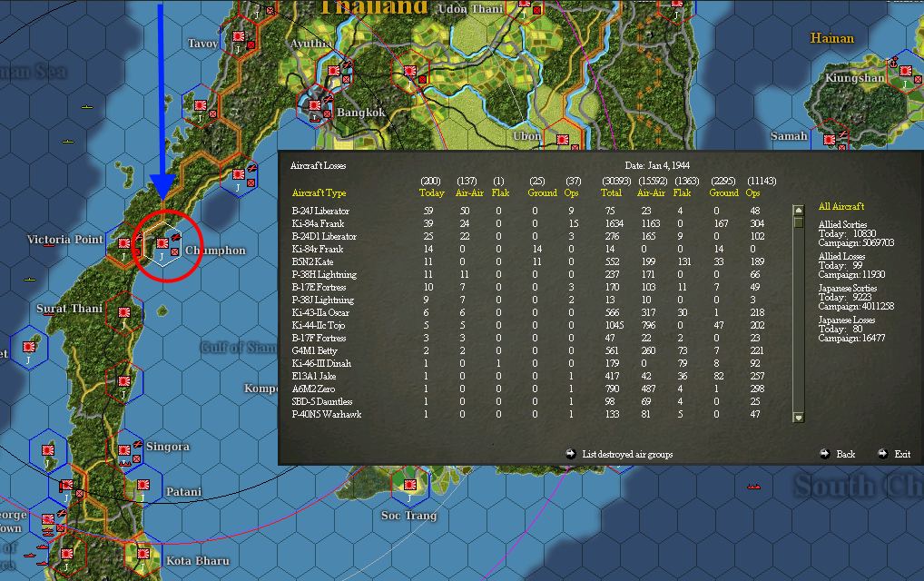Select the Ubon base flag icon
The height and width of the screenshot is (581, 924).
563,140
